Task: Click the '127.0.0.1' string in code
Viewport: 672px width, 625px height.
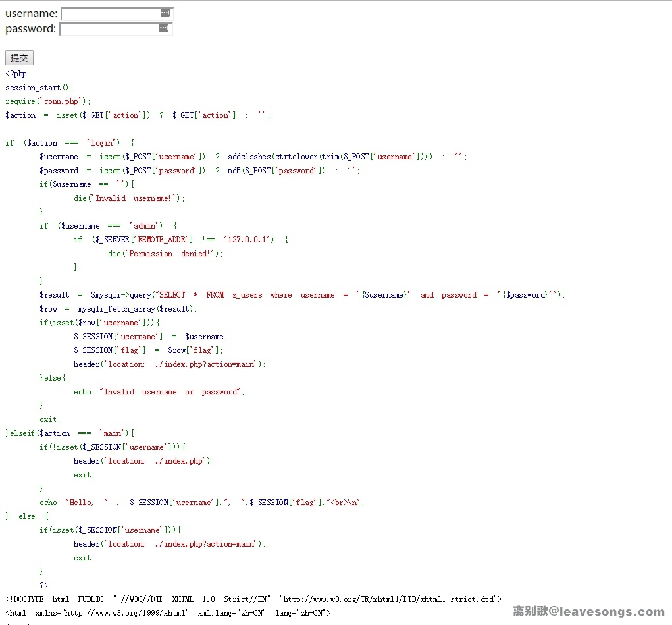Action: pyautogui.click(x=248, y=240)
